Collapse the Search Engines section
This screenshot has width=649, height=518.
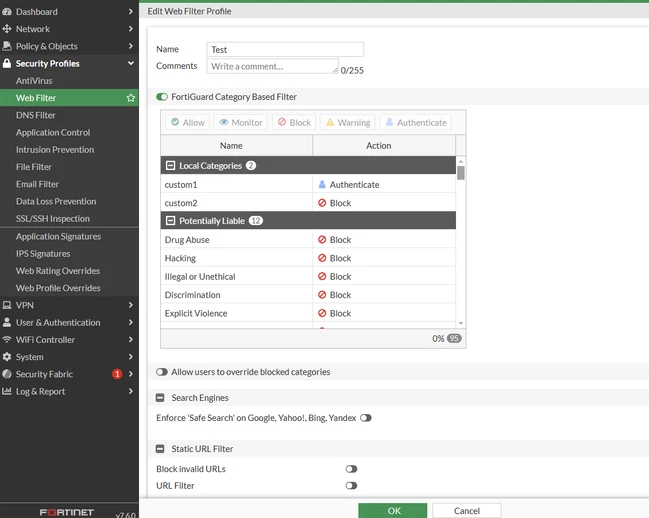(x=160, y=398)
